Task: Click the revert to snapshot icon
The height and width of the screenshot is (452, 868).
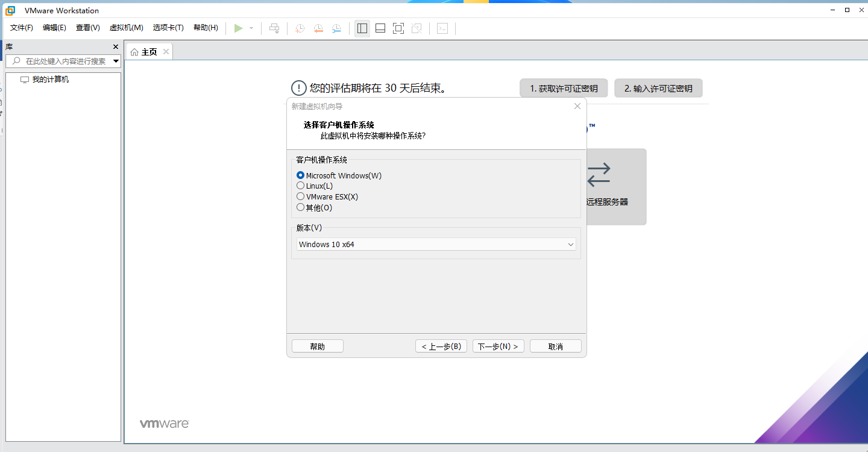Action: tap(318, 28)
